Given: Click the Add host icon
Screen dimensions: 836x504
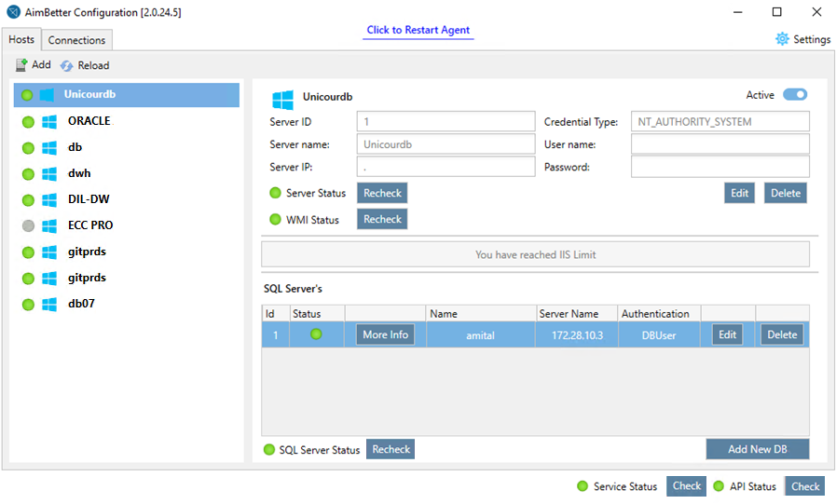Looking at the screenshot, I should (x=21, y=65).
